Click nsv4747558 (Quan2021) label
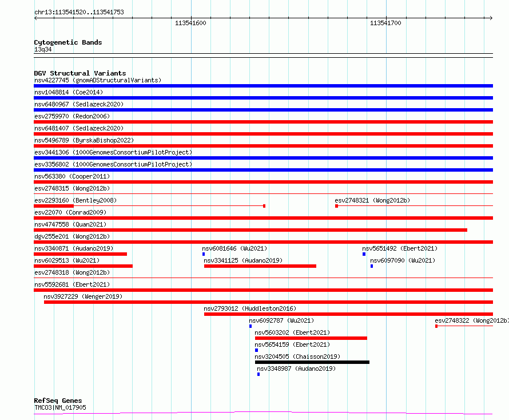Screen dimensions: 509x420 point(70,224)
